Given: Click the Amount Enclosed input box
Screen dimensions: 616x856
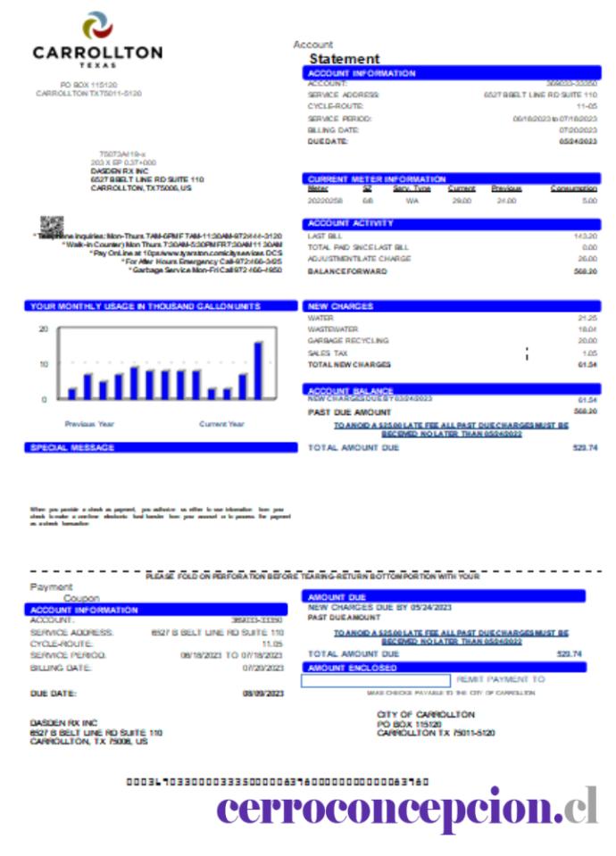Looking at the screenshot, I should pyautogui.click(x=376, y=680).
